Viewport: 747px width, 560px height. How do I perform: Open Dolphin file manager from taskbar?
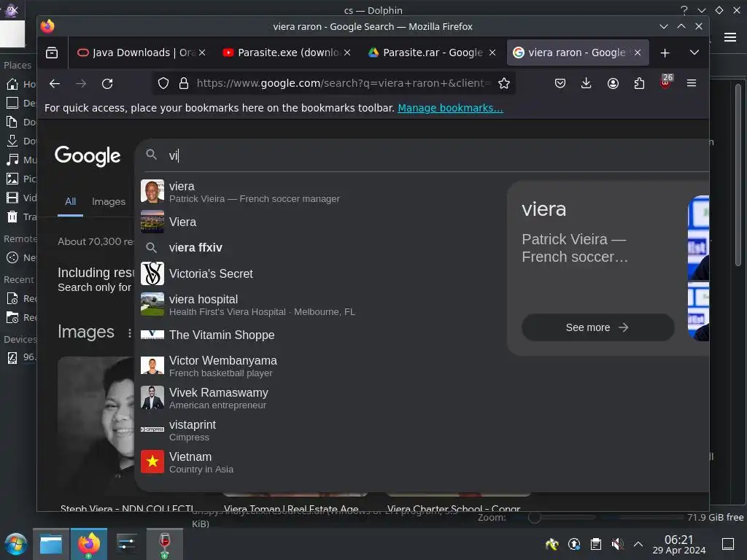(x=51, y=544)
